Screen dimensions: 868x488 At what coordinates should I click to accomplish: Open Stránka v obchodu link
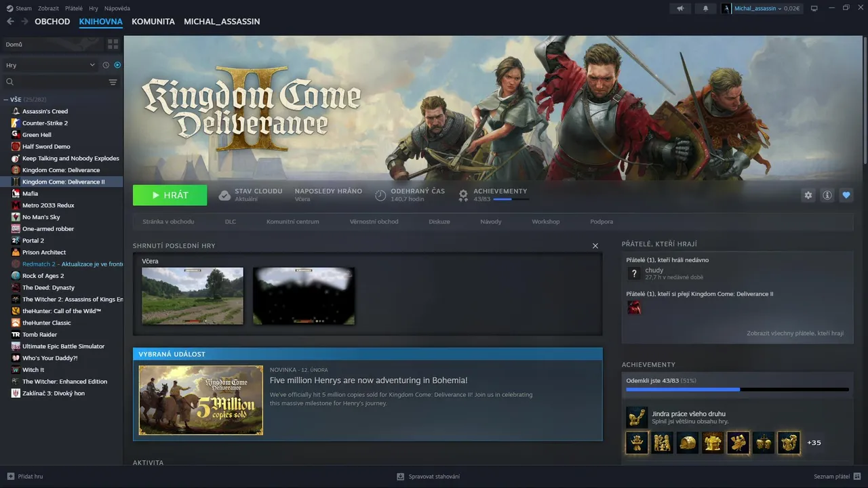pyautogui.click(x=168, y=222)
